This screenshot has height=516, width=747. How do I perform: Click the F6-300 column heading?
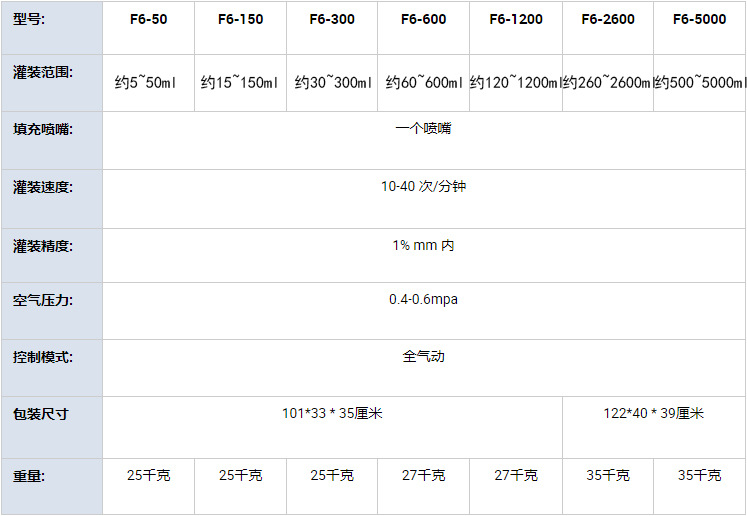pos(332,19)
